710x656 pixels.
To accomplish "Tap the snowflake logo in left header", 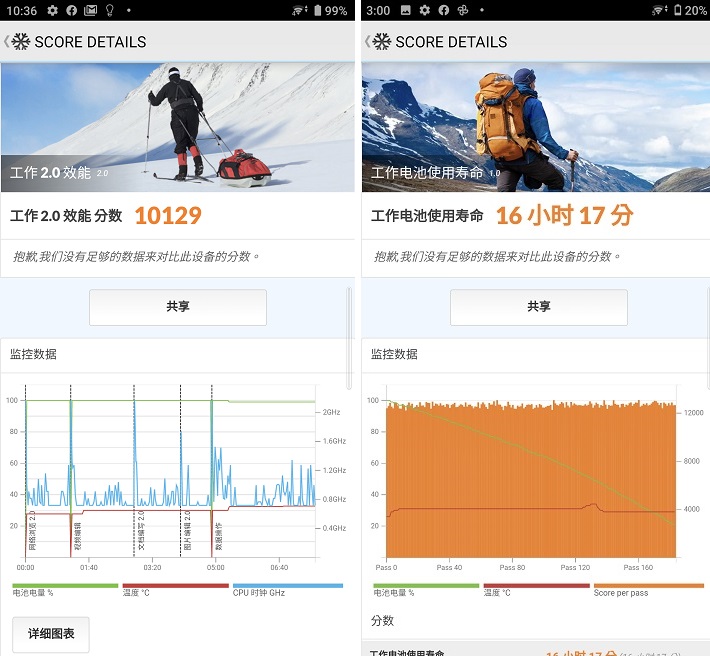I will [21, 42].
